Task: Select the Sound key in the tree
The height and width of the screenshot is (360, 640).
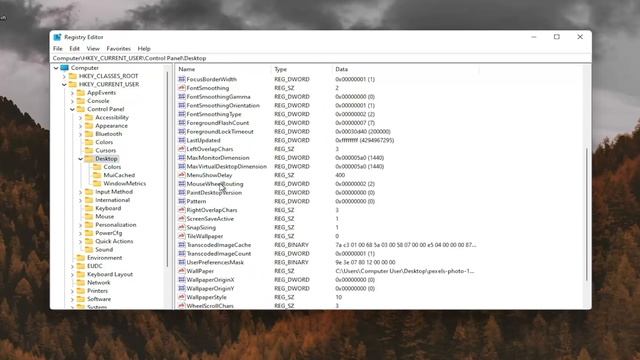Action: click(104, 249)
